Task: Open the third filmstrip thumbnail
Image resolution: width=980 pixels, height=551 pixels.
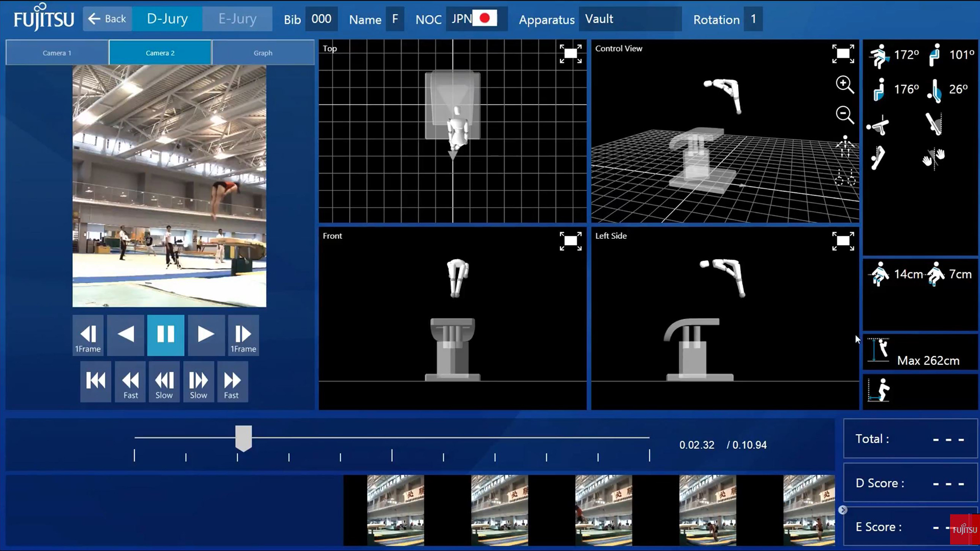Action: tap(603, 510)
